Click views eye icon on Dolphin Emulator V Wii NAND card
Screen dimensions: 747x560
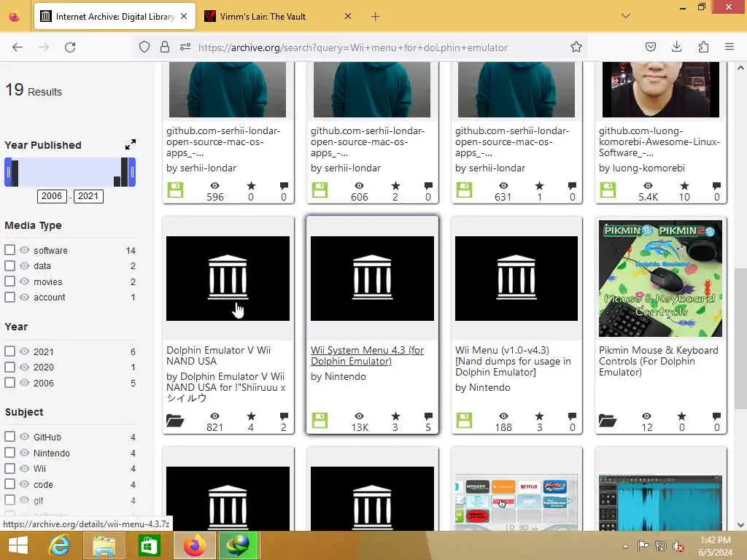pos(215,416)
